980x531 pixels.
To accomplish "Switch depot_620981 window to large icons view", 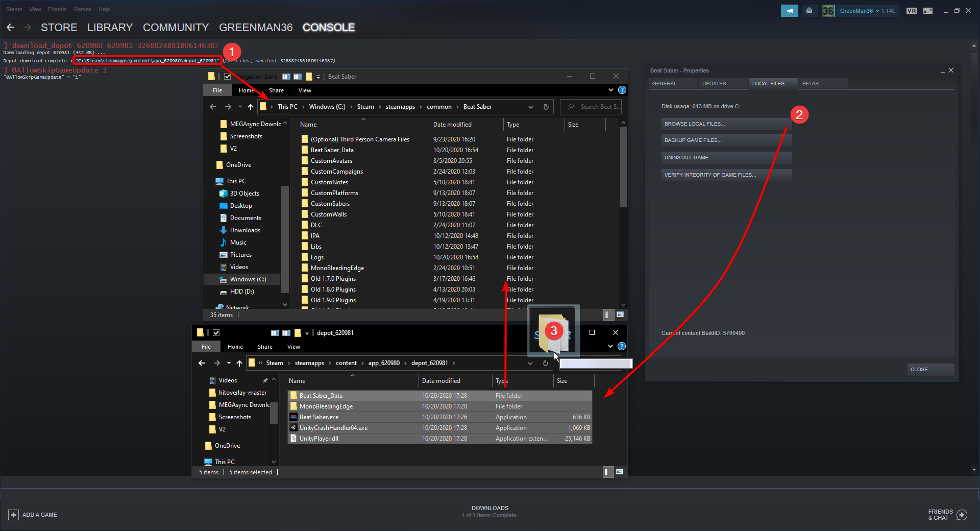I will point(620,472).
